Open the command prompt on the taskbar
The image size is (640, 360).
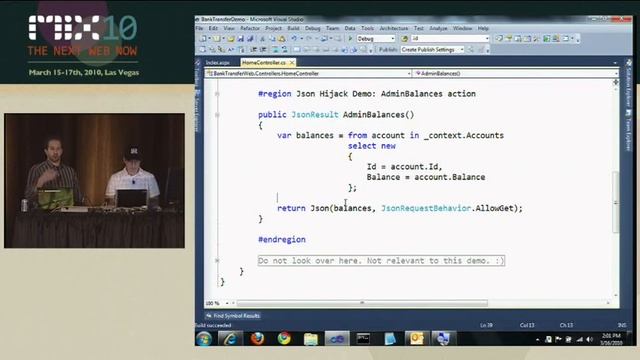coord(363,339)
